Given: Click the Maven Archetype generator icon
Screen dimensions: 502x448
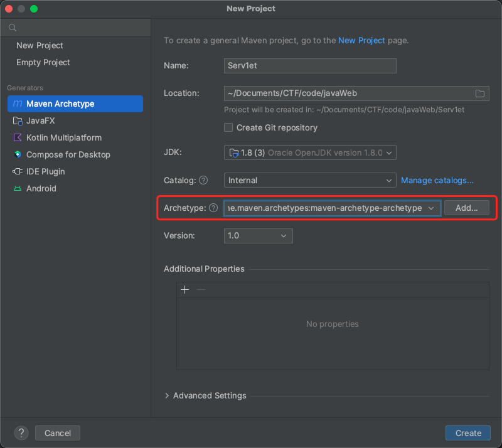Looking at the screenshot, I should pyautogui.click(x=18, y=104).
